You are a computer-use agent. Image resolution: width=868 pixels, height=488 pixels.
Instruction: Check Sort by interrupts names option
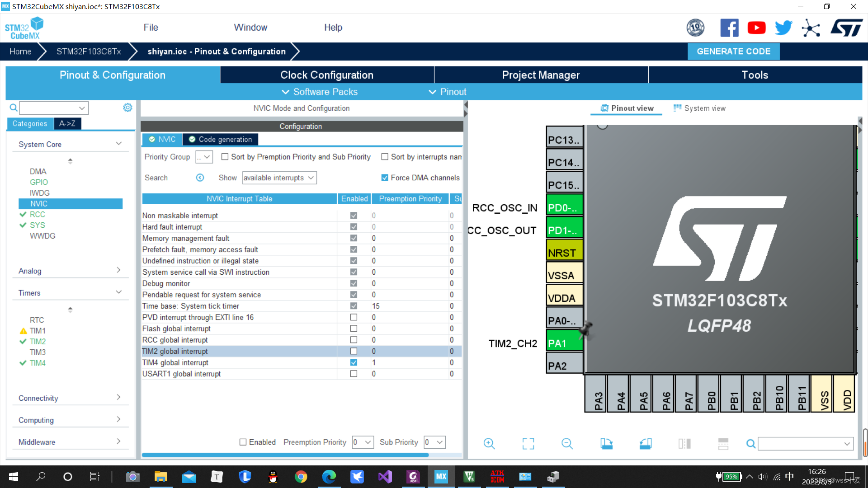click(x=385, y=157)
